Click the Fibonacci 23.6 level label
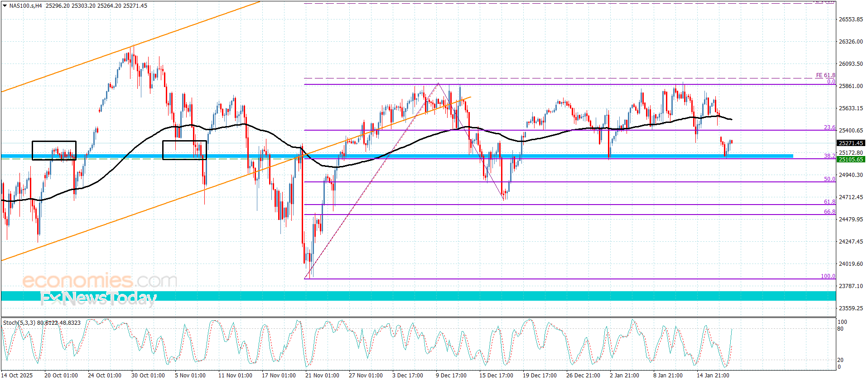This screenshot has height=381, width=868. [829, 127]
